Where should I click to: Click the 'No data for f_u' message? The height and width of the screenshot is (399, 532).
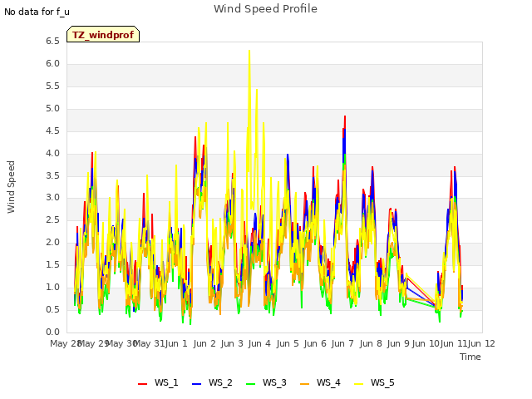click(x=37, y=12)
